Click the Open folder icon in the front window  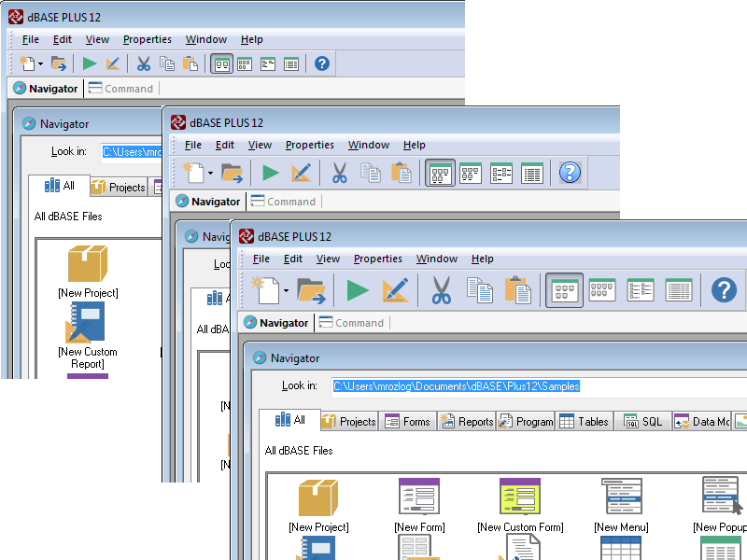[x=311, y=290]
